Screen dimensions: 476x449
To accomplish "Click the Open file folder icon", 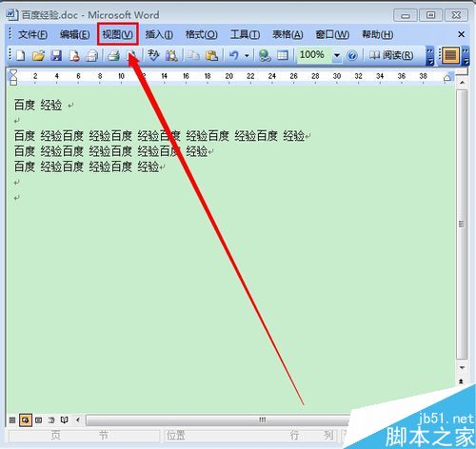I will coord(38,55).
